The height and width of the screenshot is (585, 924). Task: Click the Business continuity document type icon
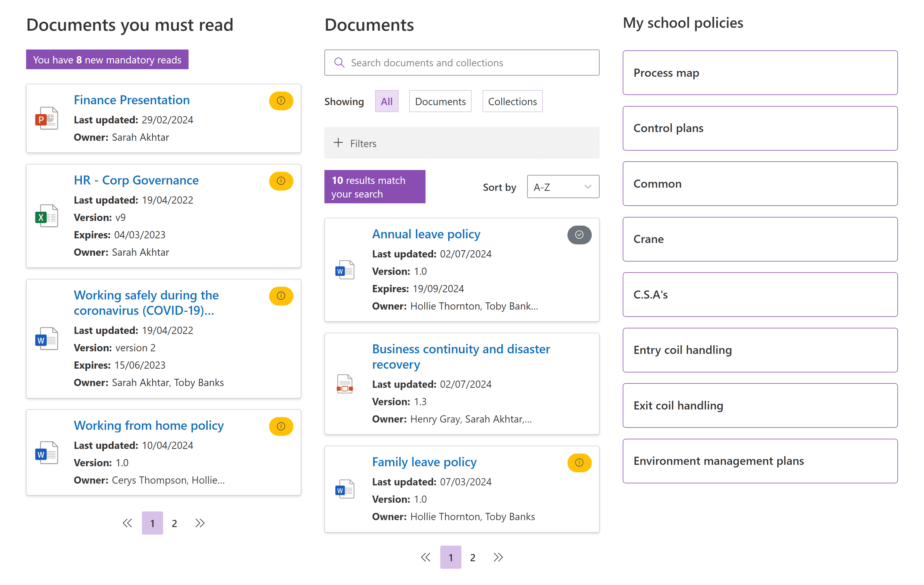345,384
